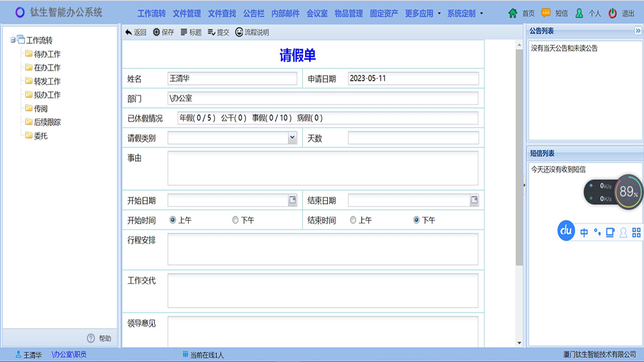Screen dimensions: 644x362
Task: Open the 物品管理 menu
Action: coord(349,14)
